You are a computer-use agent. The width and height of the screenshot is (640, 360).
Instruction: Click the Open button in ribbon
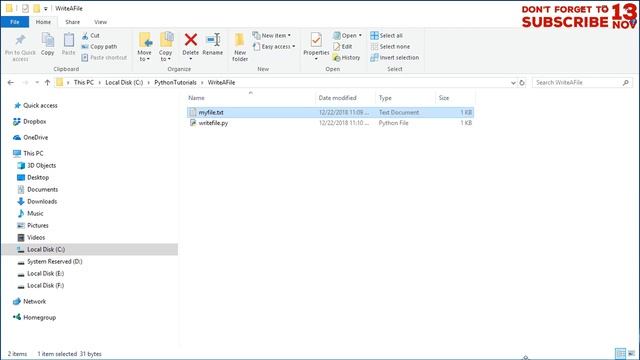tap(347, 36)
